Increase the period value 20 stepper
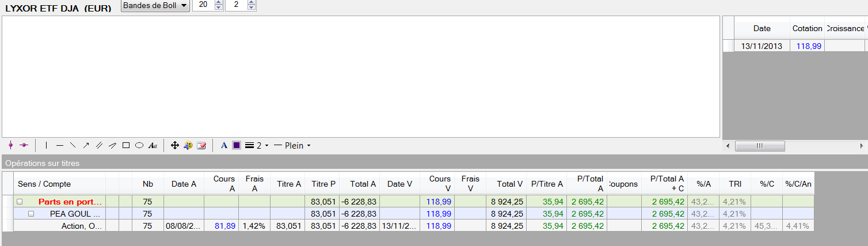The image size is (868, 246). 218,3
